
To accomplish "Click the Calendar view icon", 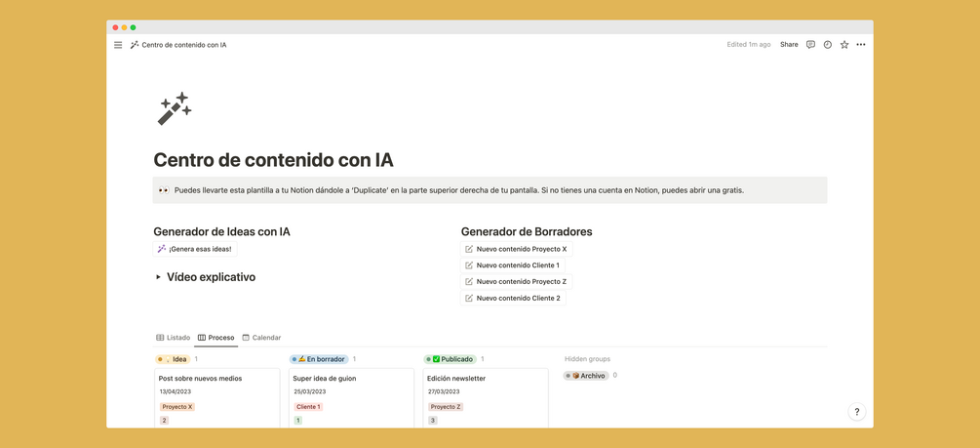I will (x=246, y=338).
